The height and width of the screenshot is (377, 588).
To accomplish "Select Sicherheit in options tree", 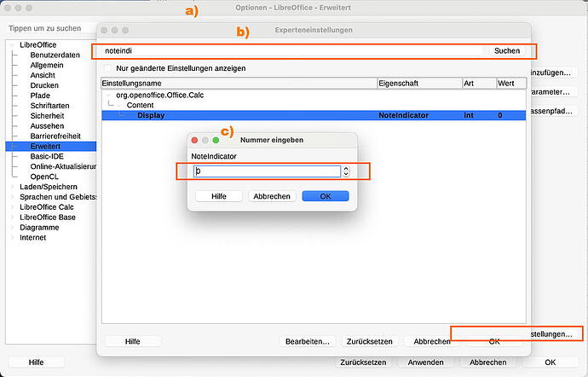I will coord(47,116).
